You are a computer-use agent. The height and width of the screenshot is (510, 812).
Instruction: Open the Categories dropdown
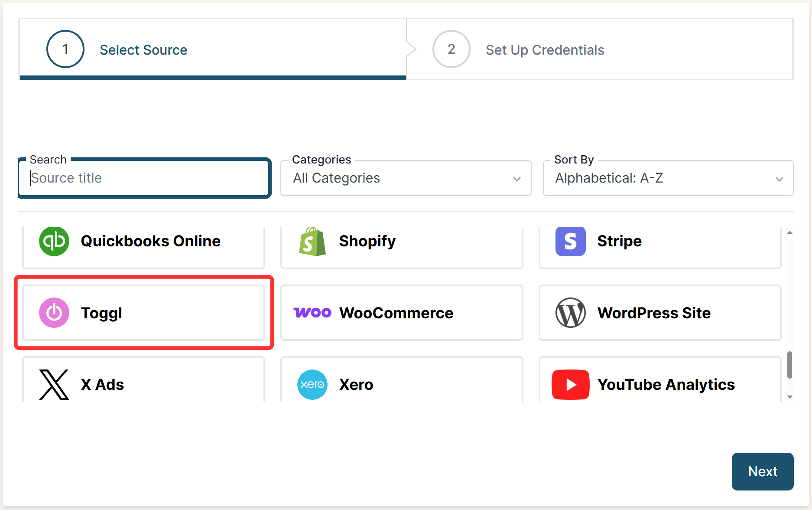[x=406, y=178]
